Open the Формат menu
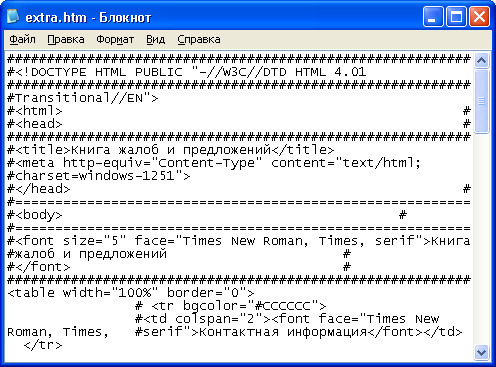Image resolution: width=496 pixels, height=367 pixels. (115, 39)
